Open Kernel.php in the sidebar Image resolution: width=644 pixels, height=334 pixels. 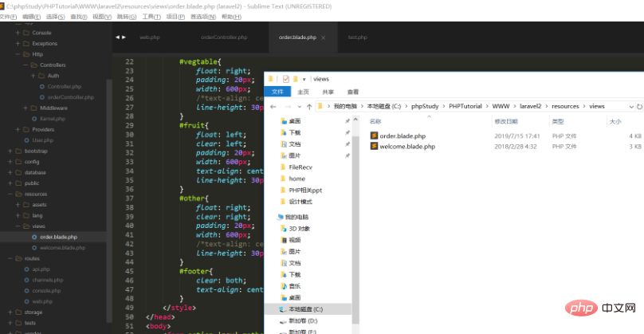pyautogui.click(x=53, y=119)
